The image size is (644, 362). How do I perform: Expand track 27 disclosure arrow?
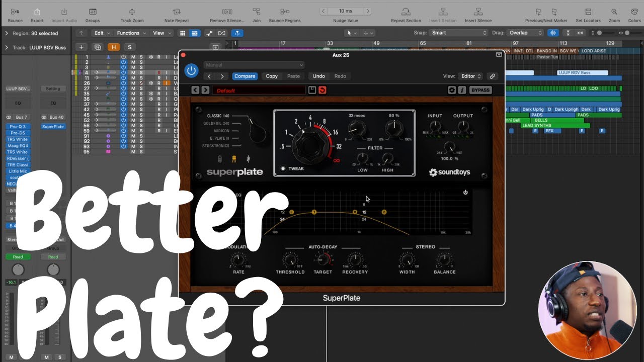[x=98, y=88]
